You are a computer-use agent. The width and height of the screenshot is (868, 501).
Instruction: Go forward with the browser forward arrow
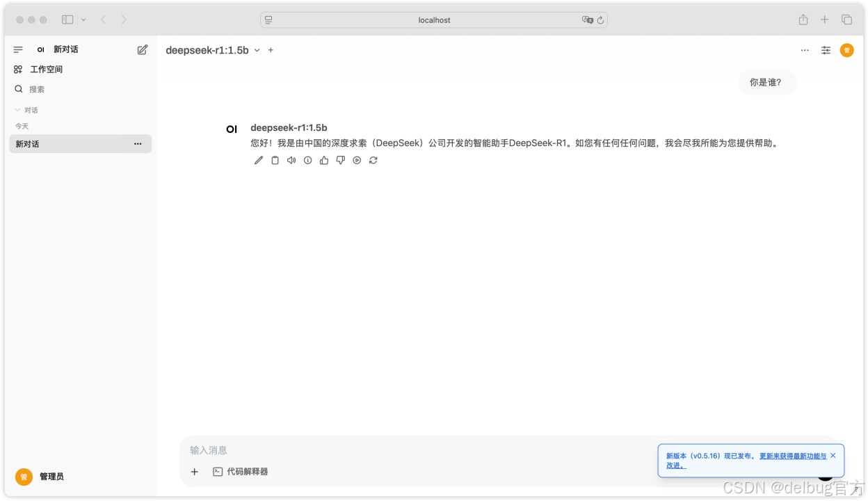[124, 19]
